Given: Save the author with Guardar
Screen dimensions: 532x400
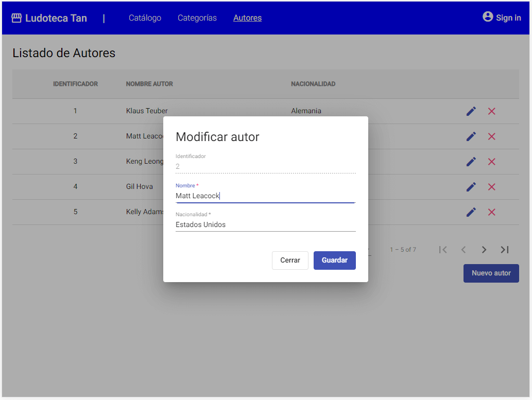Looking at the screenshot, I should (x=334, y=260).
